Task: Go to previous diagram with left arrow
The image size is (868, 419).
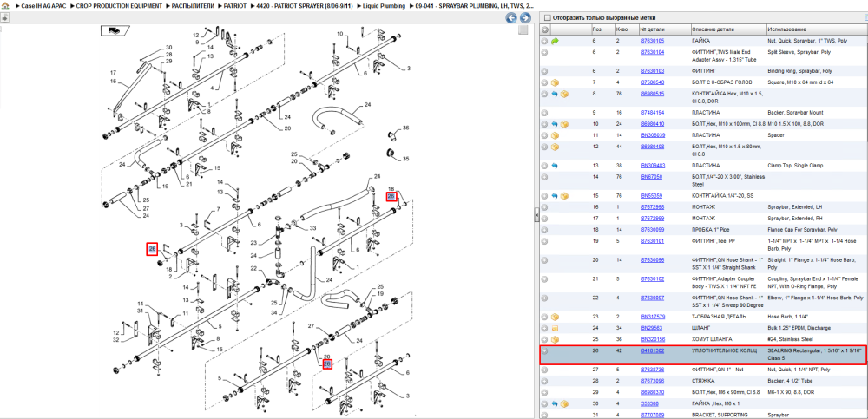Action: coord(511,17)
